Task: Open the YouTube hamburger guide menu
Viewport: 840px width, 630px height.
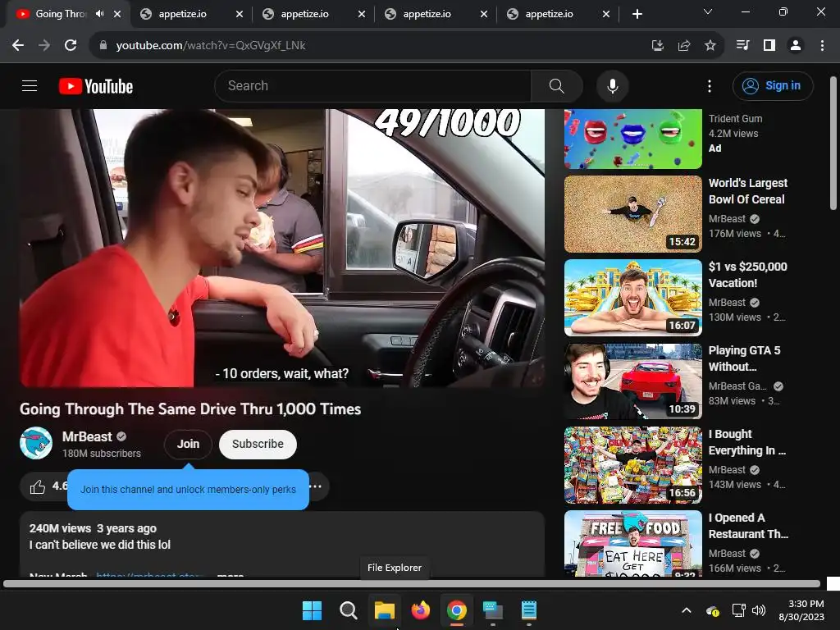Action: pyautogui.click(x=30, y=85)
